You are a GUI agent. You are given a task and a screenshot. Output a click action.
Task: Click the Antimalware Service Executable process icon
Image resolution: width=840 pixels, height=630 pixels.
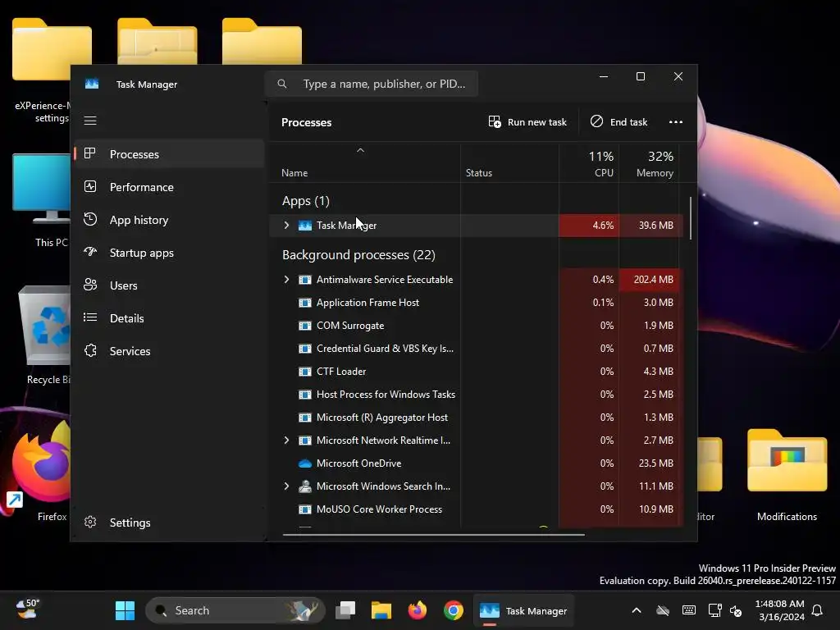click(x=305, y=280)
